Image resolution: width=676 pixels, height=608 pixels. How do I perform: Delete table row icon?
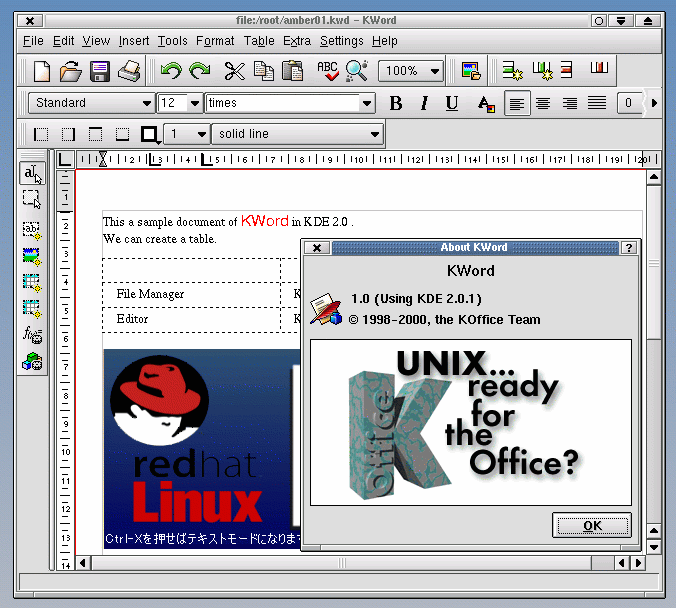pyautogui.click(x=566, y=69)
